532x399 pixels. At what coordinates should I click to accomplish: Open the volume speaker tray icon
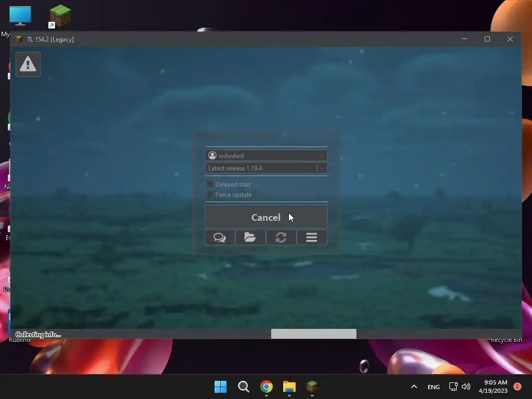[466, 387]
